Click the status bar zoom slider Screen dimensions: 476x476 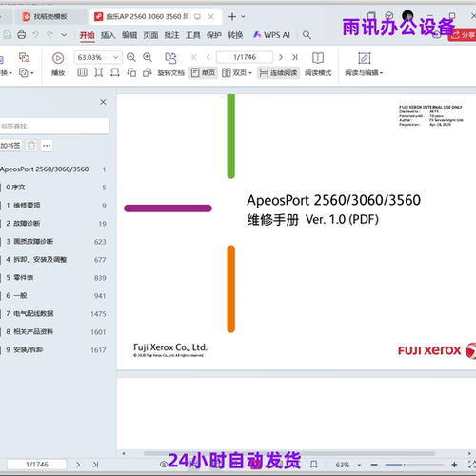414,465
